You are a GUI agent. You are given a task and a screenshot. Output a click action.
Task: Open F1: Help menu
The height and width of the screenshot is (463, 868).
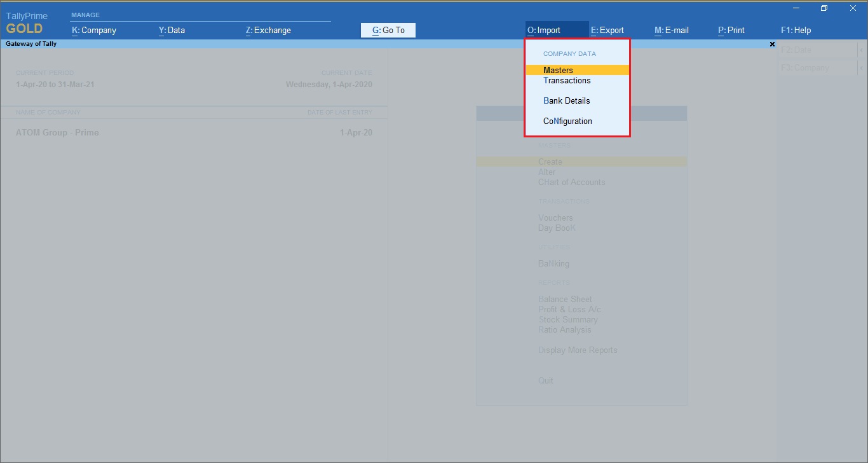[x=796, y=30]
